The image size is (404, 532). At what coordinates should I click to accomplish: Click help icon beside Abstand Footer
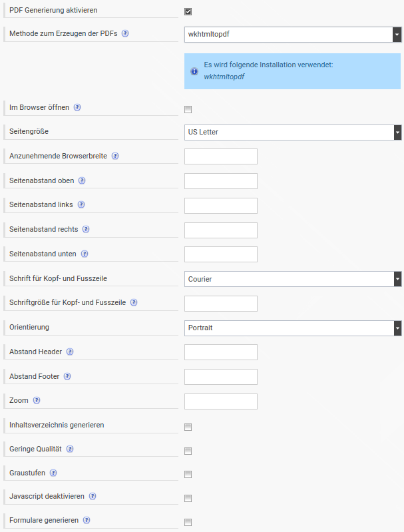[x=67, y=376]
